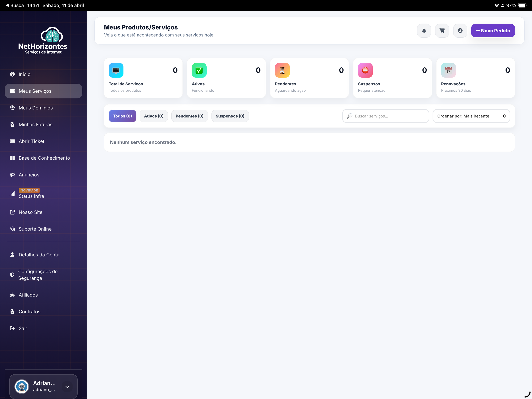Select the Todos (0) filter tab
532x399 pixels.
[x=122, y=116]
